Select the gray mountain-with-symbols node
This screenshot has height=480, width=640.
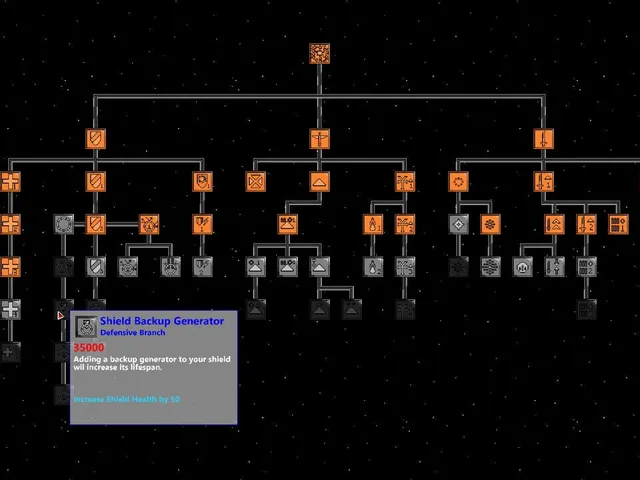(x=288, y=267)
